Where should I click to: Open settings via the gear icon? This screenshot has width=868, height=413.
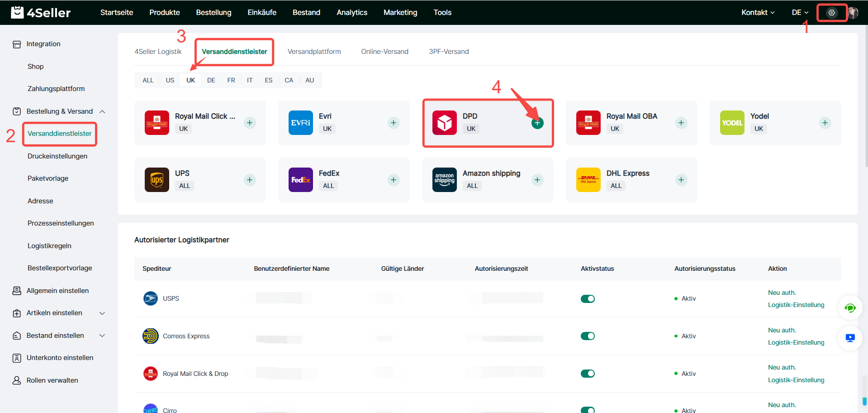click(x=831, y=13)
